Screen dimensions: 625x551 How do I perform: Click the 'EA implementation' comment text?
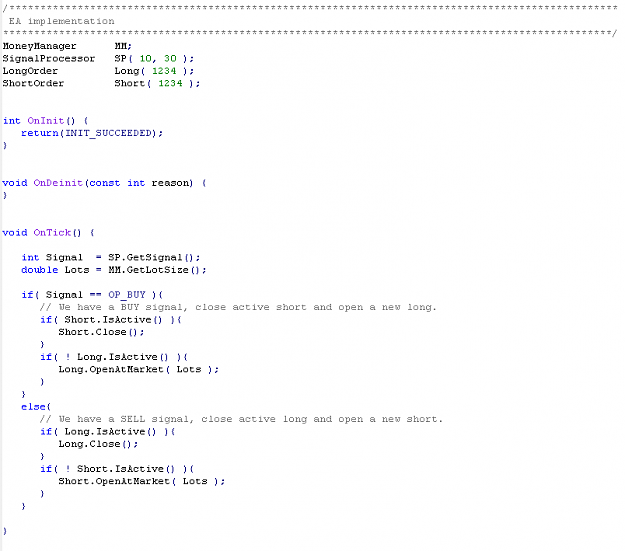(x=62, y=21)
